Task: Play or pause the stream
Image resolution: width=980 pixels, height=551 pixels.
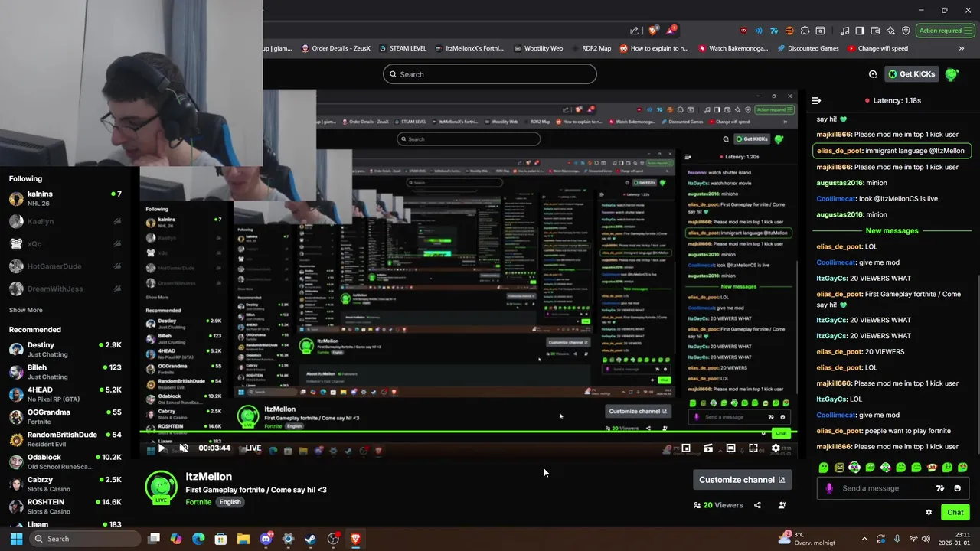Action: (162, 448)
